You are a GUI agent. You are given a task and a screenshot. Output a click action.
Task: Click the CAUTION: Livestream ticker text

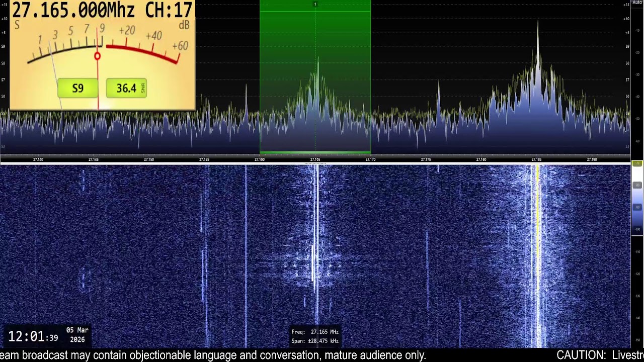pyautogui.click(x=600, y=355)
